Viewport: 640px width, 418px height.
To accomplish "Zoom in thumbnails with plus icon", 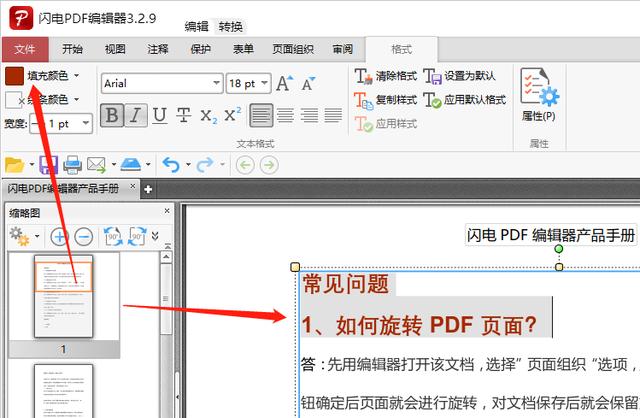I will pos(60,237).
